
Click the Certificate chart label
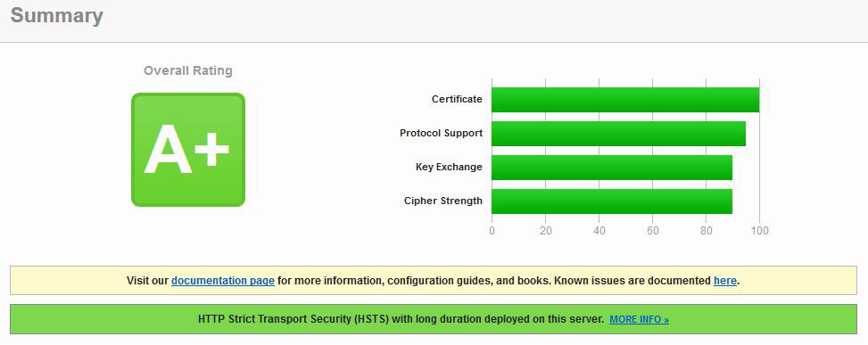pos(457,100)
